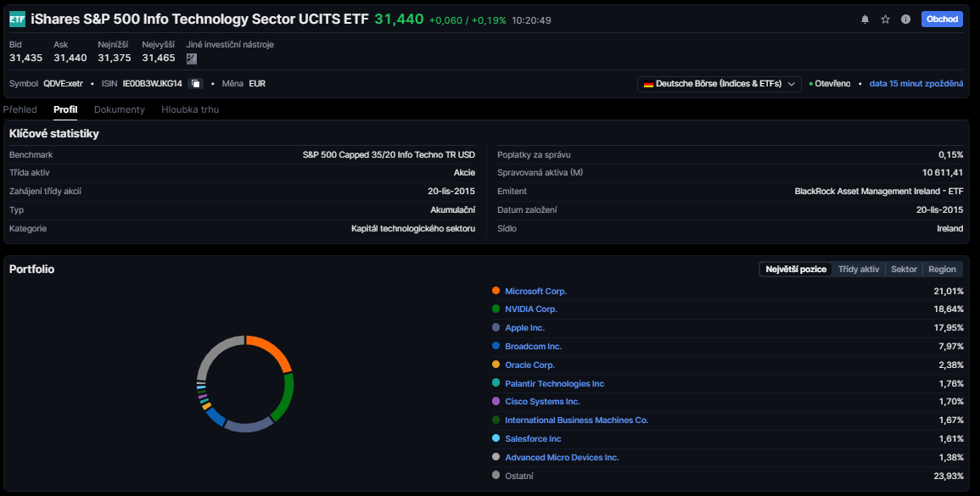
Task: Open the NVIDIA Corp. holding link
Action: pyautogui.click(x=530, y=309)
